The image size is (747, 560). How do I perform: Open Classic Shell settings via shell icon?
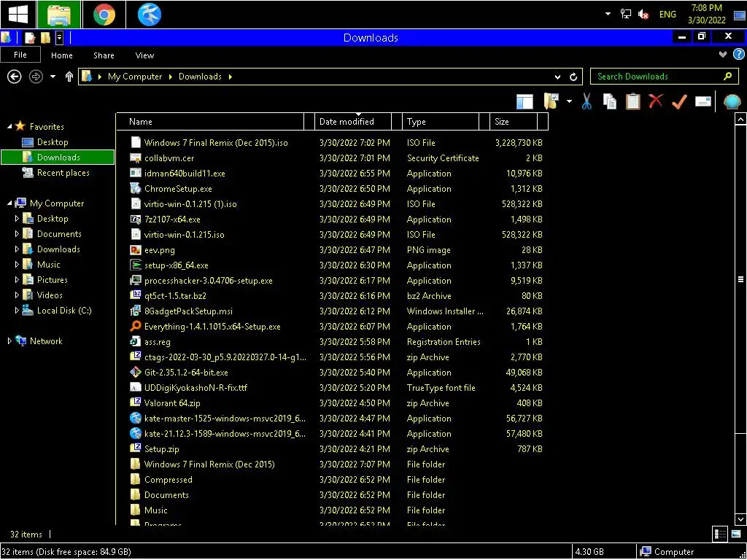(x=732, y=101)
